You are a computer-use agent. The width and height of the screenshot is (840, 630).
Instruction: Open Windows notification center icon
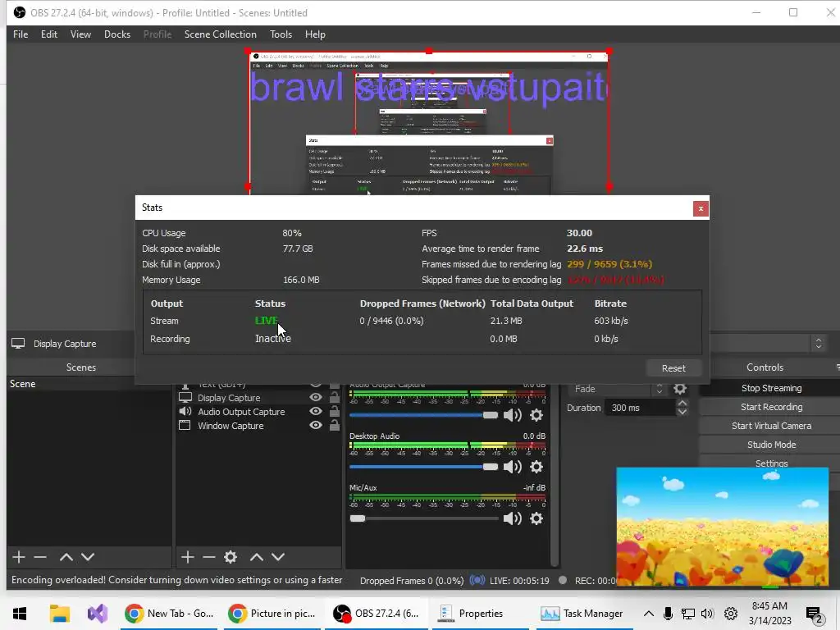click(x=815, y=614)
